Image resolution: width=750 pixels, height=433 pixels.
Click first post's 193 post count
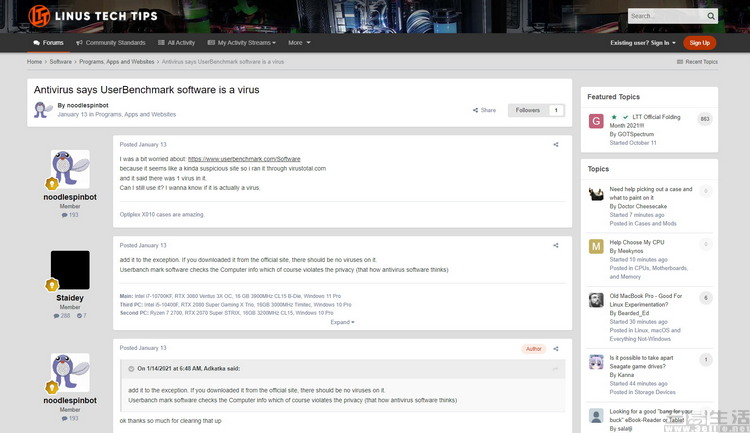[x=70, y=215]
